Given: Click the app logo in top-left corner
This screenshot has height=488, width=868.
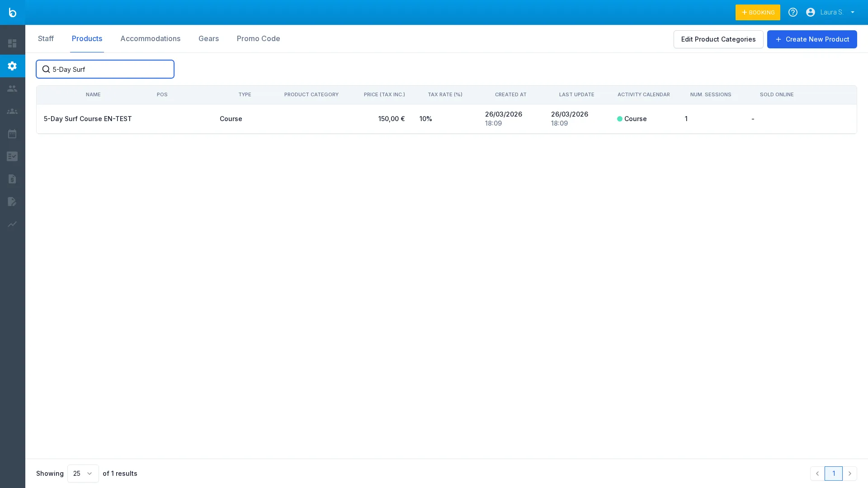Looking at the screenshot, I should (12, 12).
